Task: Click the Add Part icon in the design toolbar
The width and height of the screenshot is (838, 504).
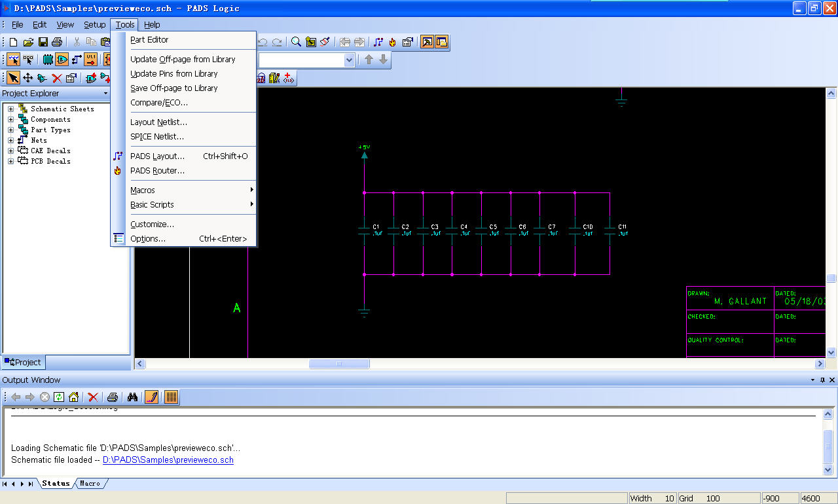Action: tap(91, 78)
